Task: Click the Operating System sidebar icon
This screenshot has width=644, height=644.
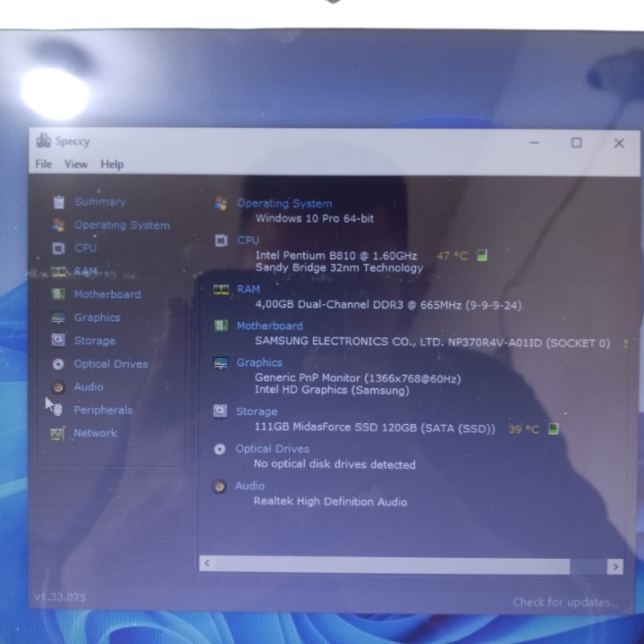Action: point(59,225)
